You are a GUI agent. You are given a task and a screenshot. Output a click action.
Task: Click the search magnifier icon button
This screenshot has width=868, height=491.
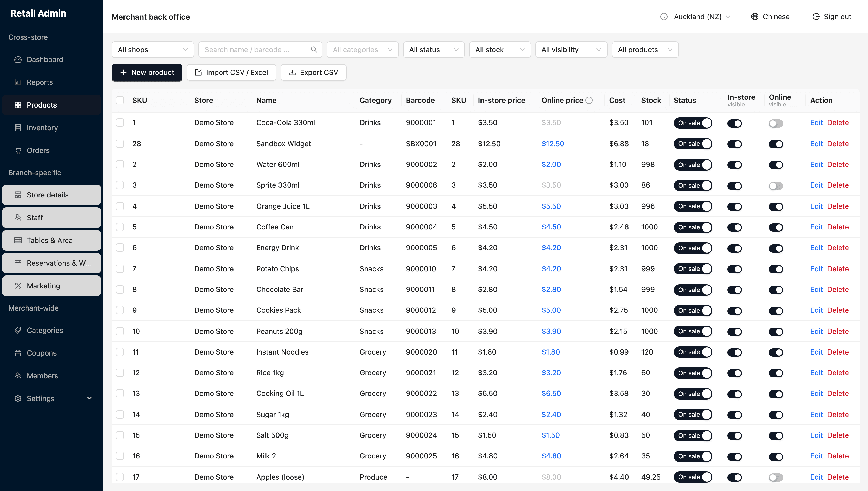pos(314,50)
